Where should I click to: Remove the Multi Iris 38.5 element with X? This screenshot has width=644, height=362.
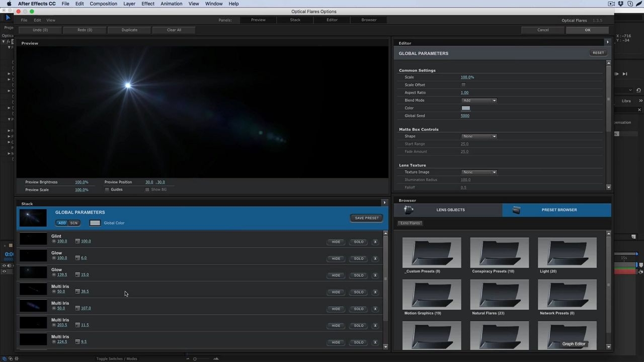pyautogui.click(x=375, y=292)
